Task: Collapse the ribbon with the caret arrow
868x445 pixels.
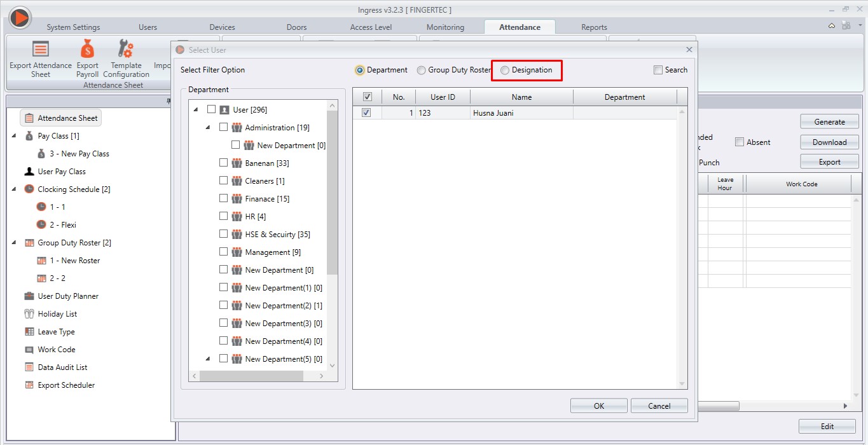Action: pyautogui.click(x=832, y=26)
